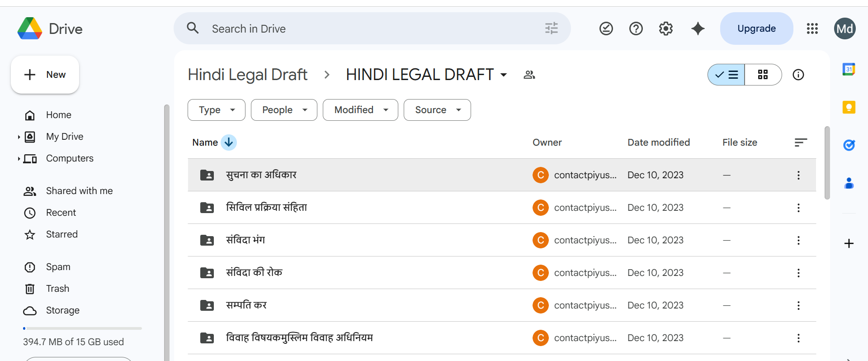Open the Settings gear icon
The width and height of the screenshot is (868, 361).
coord(665,28)
